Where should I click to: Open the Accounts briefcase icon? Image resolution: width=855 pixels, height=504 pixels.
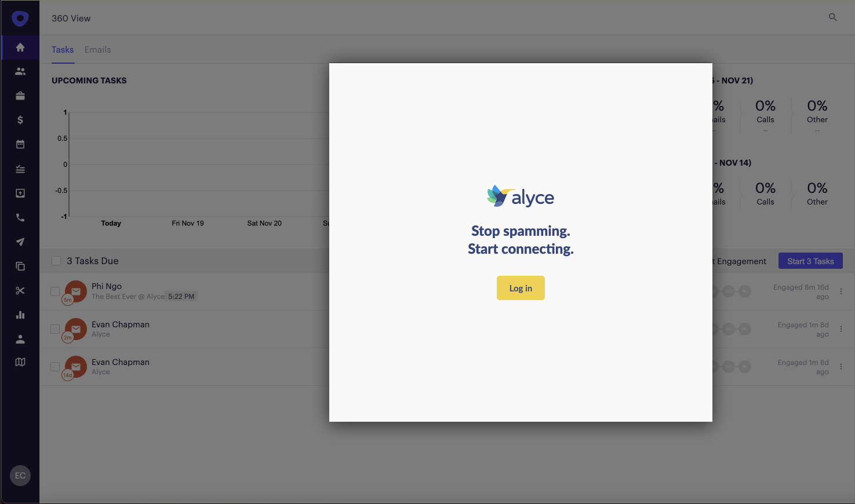coord(20,96)
